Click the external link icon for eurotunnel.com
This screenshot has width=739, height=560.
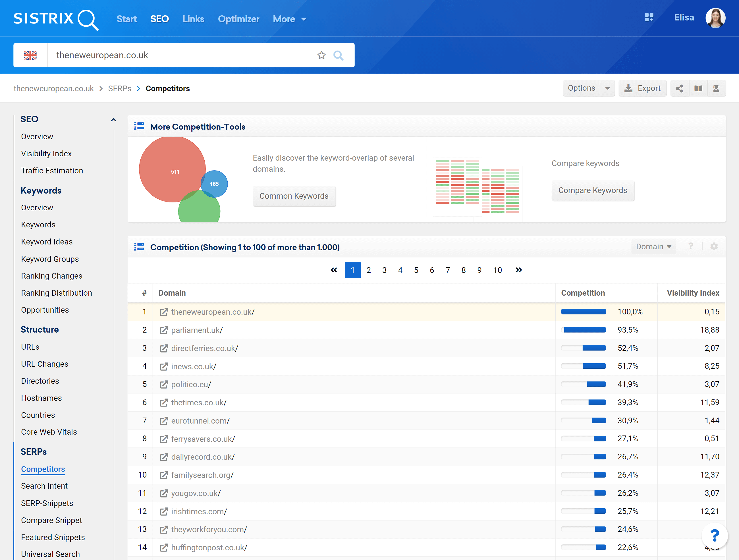pos(164,421)
